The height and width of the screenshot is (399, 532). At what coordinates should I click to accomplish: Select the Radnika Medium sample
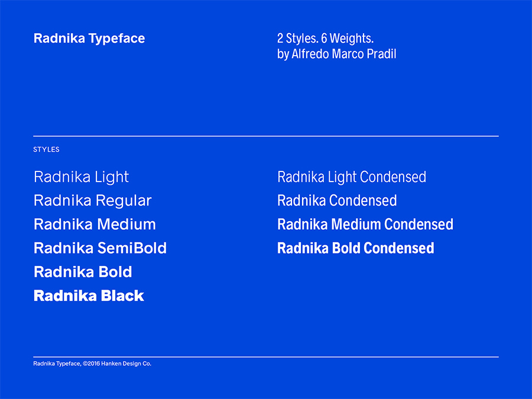[x=95, y=225]
